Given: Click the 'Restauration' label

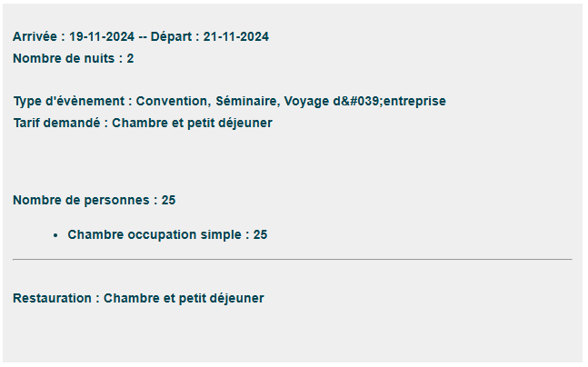Looking at the screenshot, I should [x=52, y=298].
